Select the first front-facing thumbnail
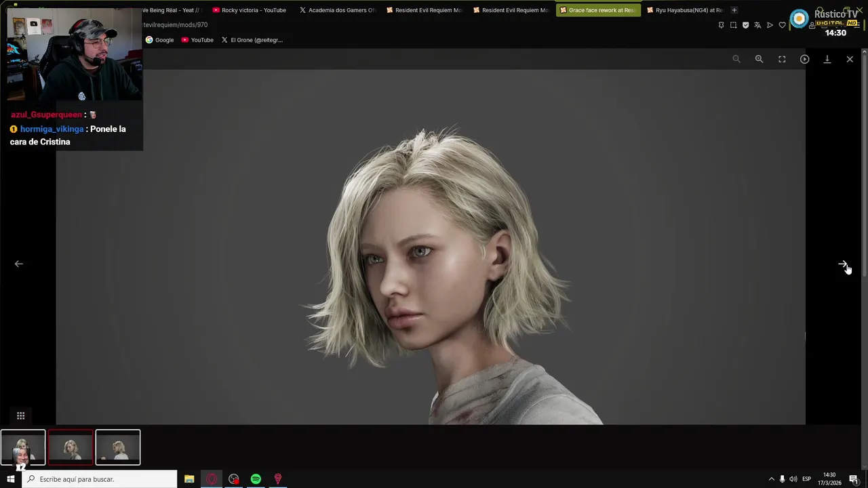868x488 pixels. (23, 447)
